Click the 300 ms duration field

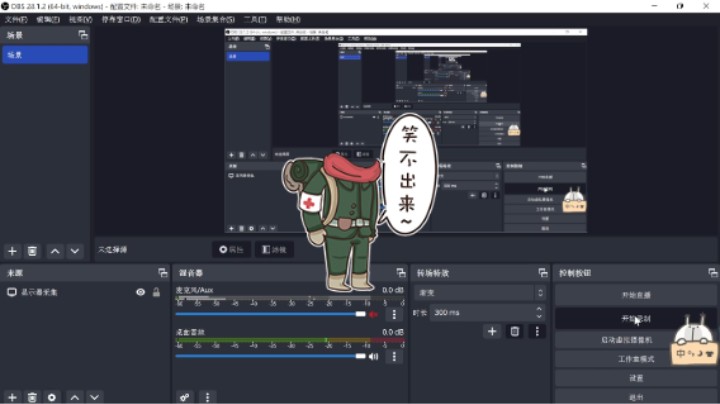point(482,313)
